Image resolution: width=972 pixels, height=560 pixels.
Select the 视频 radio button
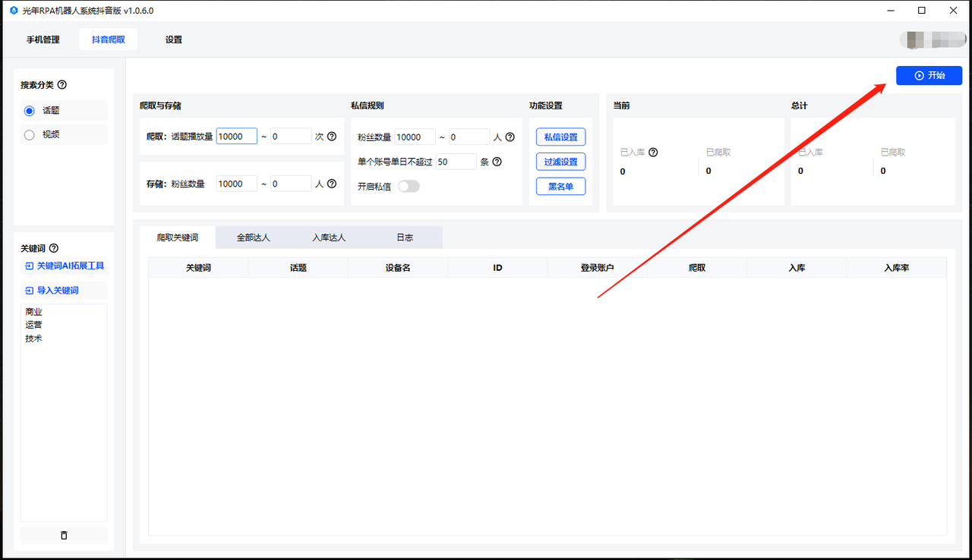click(x=30, y=135)
